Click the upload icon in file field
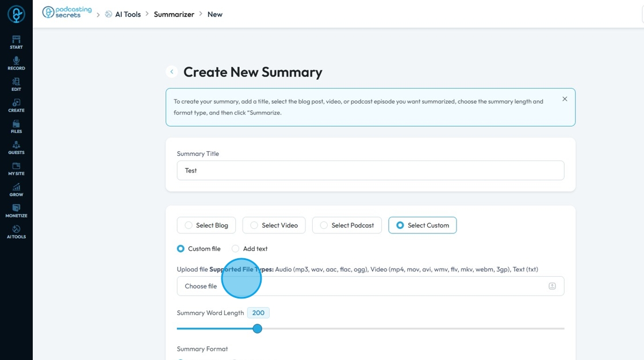 pyautogui.click(x=552, y=286)
